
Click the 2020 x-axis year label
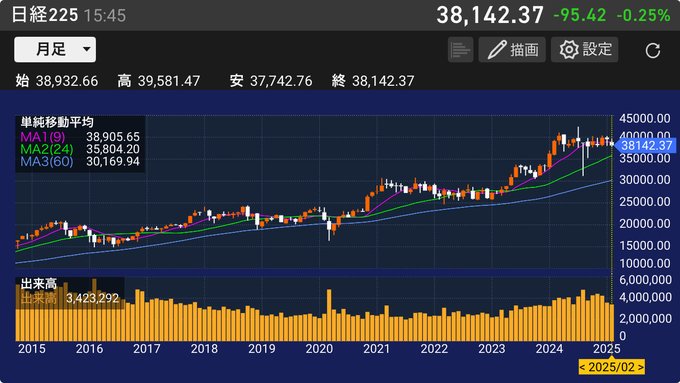click(x=319, y=349)
